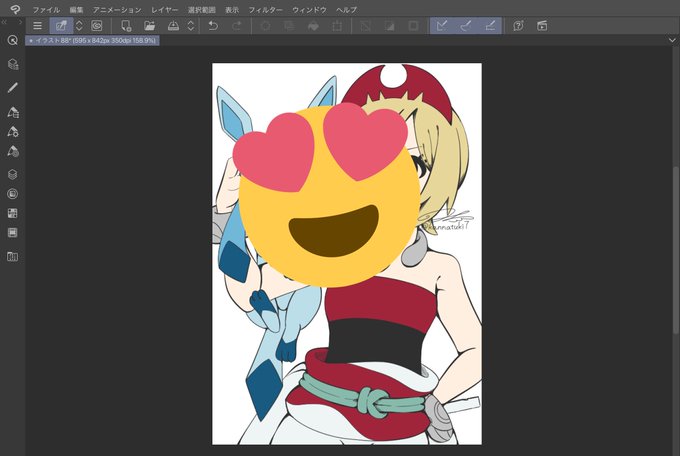Expand the arrows beside the save icon

(x=191, y=26)
